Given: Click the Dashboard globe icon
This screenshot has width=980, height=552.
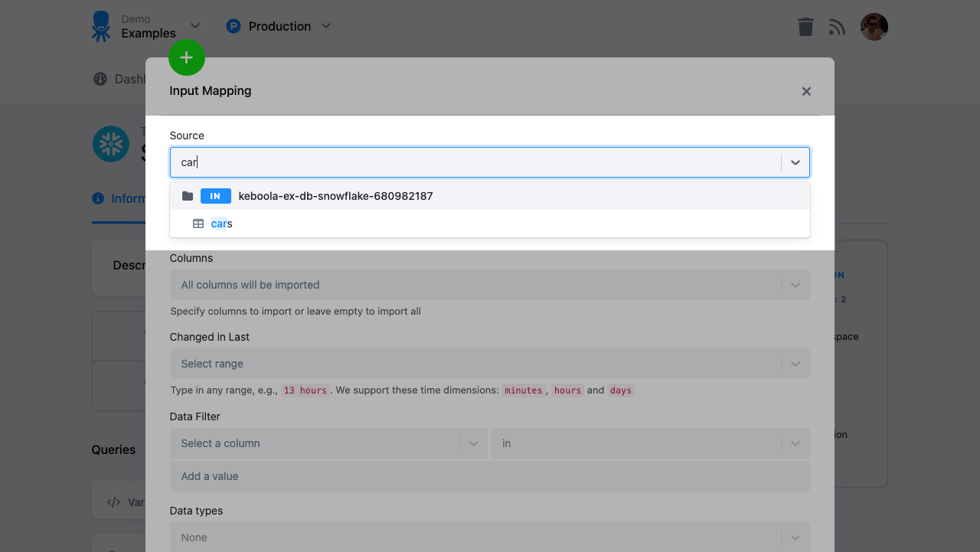Looking at the screenshot, I should tap(99, 78).
